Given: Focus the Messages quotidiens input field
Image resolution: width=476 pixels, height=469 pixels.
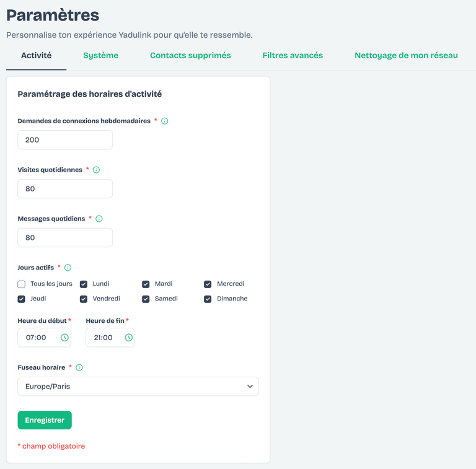Looking at the screenshot, I should click(65, 238).
